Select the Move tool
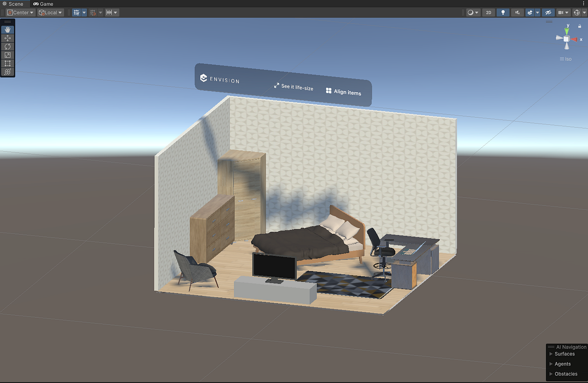Screen dimensions: 588x383 pos(7,38)
